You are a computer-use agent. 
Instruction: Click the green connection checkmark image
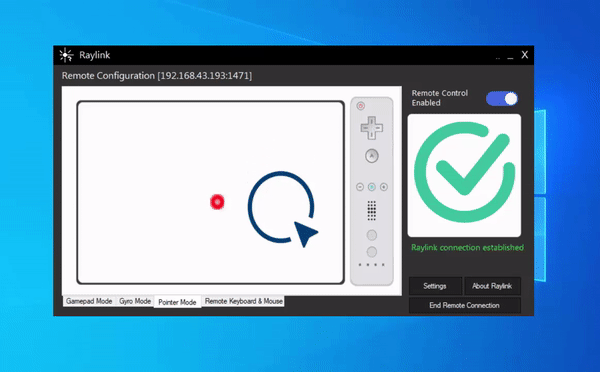pos(464,175)
